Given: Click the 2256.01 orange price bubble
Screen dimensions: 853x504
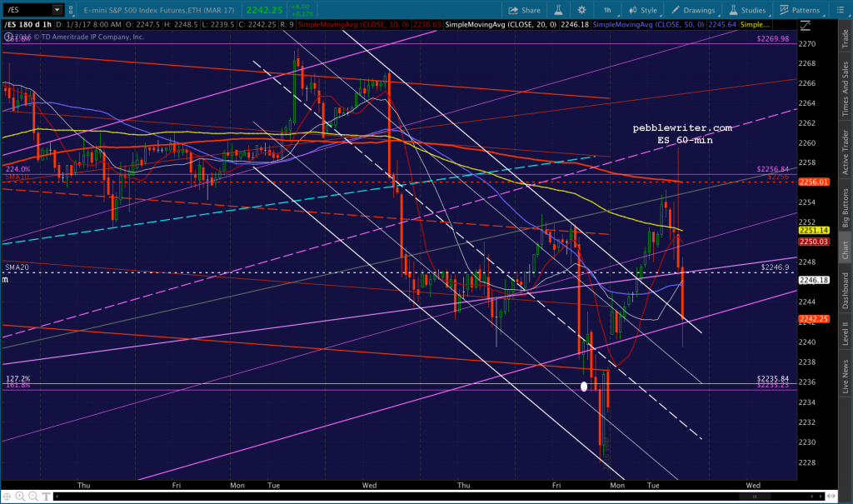Looking at the screenshot, I should pos(814,182).
